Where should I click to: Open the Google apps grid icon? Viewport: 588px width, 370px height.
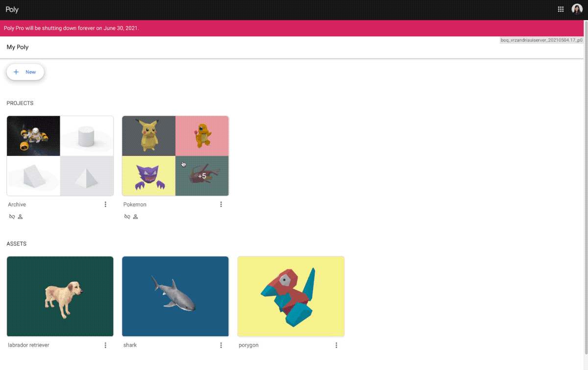point(561,9)
